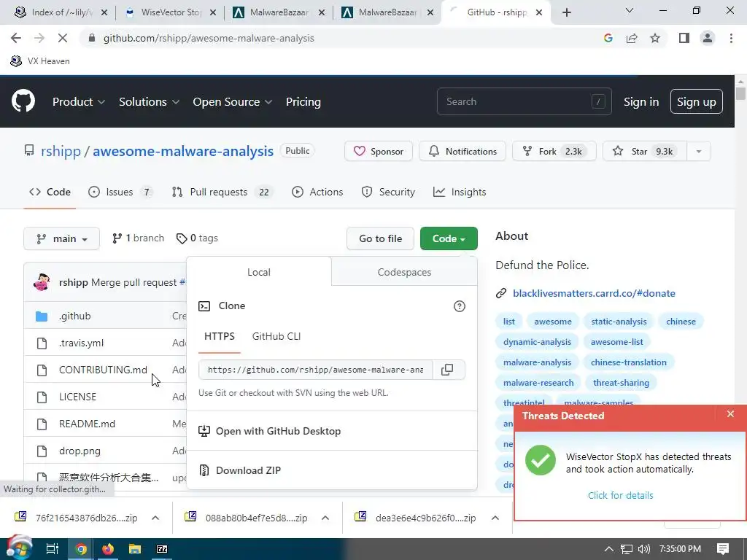View the Insights tab
The height and width of the screenshot is (560, 747).
click(x=460, y=192)
